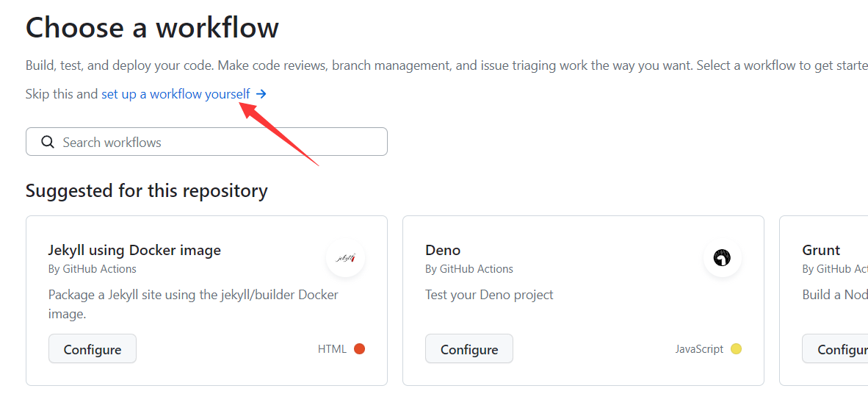Click the Deno logo icon
This screenshot has height=394, width=868.
[722, 258]
